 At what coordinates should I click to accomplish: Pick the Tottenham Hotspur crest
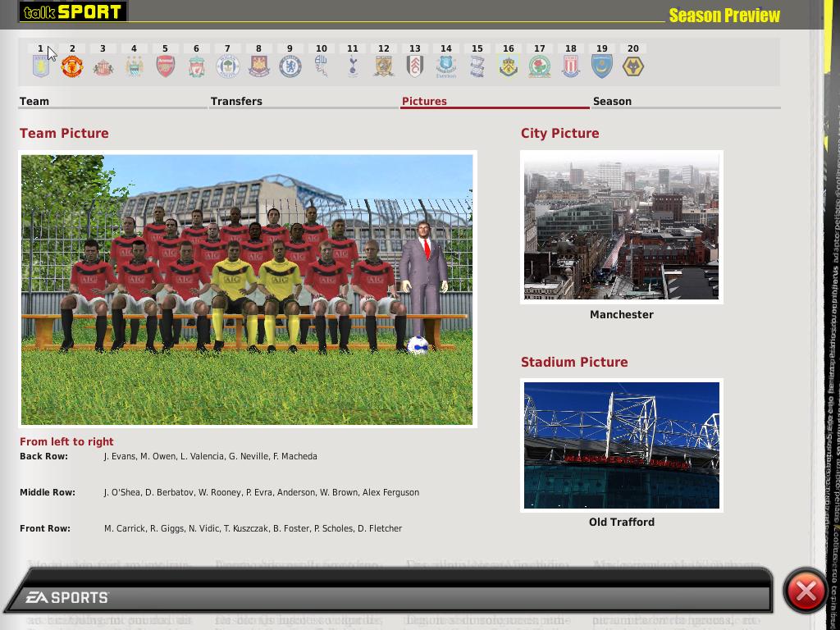pos(352,66)
